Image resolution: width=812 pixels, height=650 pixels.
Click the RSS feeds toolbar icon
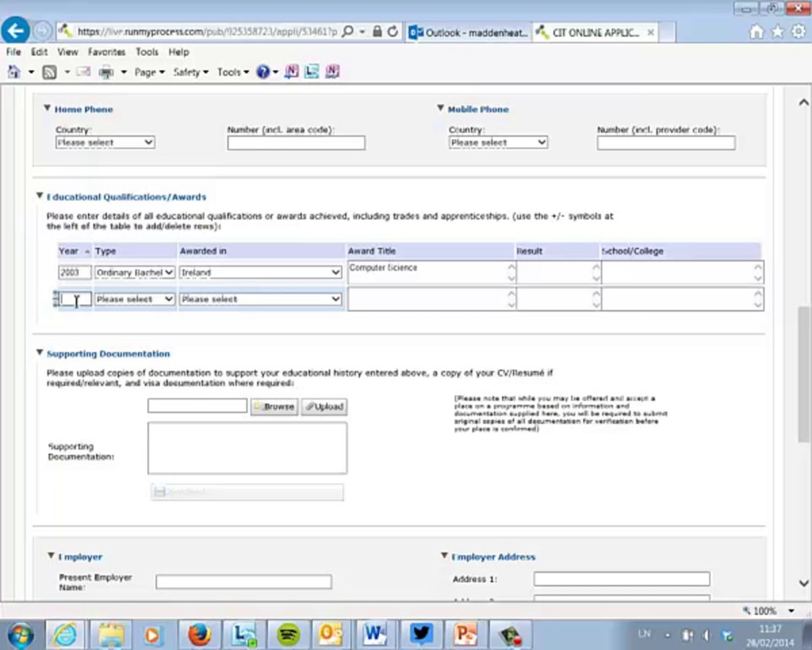pyautogui.click(x=49, y=72)
